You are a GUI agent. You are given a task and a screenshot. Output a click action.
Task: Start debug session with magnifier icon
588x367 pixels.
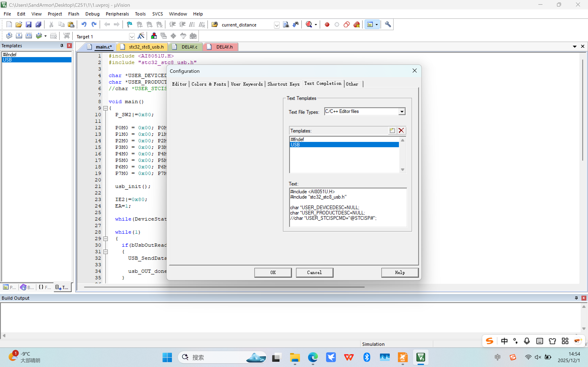tap(309, 24)
